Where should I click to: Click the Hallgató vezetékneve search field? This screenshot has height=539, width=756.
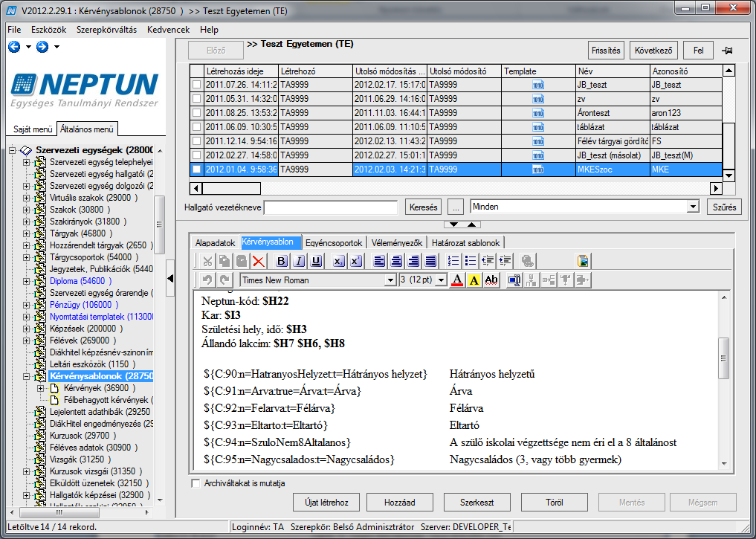click(x=331, y=207)
